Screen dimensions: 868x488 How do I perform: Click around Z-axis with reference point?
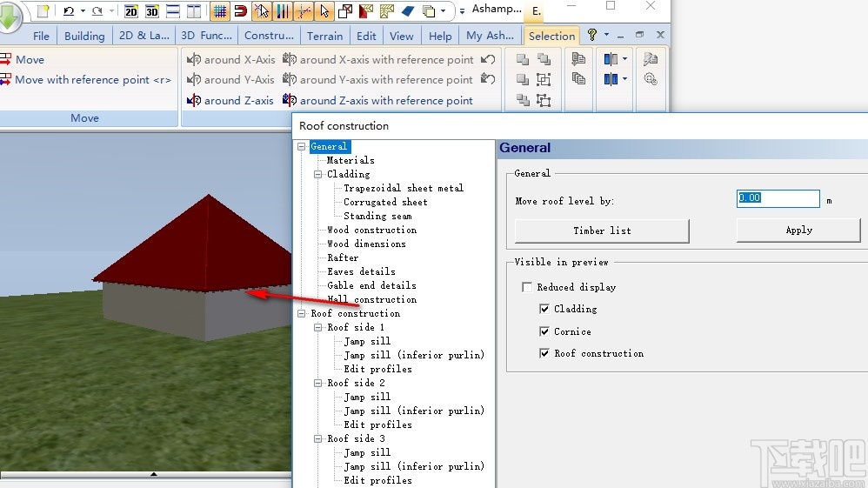coord(378,100)
